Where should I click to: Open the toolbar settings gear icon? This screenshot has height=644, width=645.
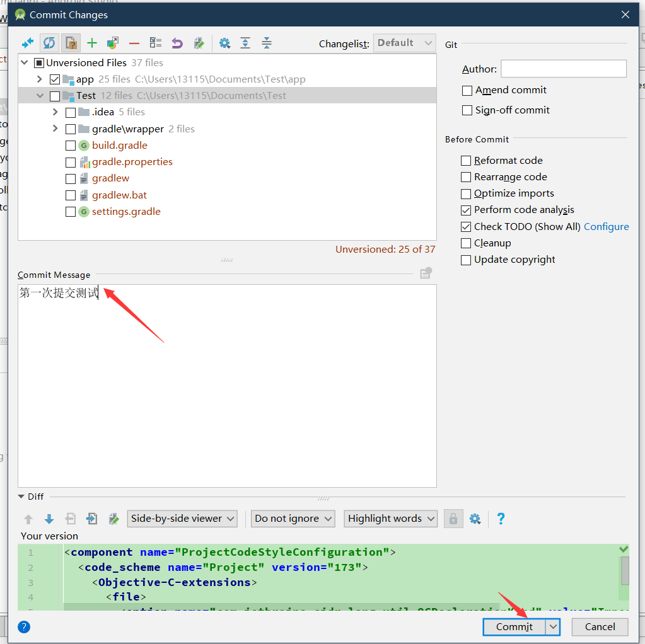pyautogui.click(x=224, y=43)
